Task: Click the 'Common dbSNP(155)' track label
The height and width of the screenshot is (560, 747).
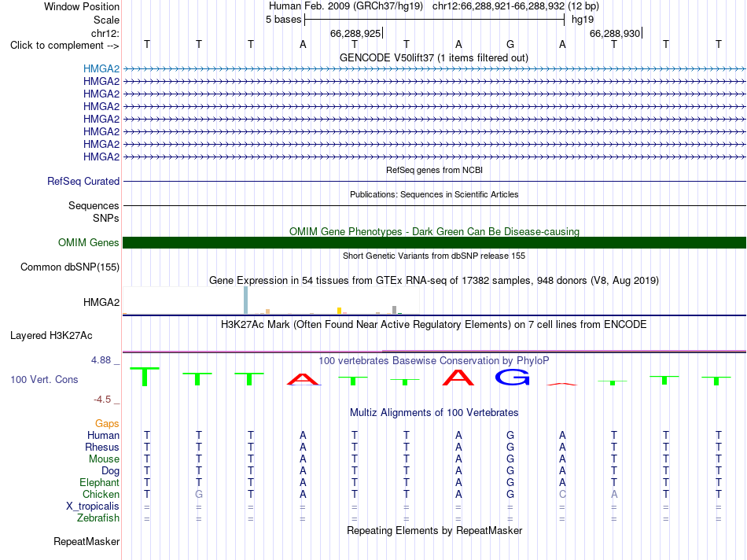Action: [69, 267]
